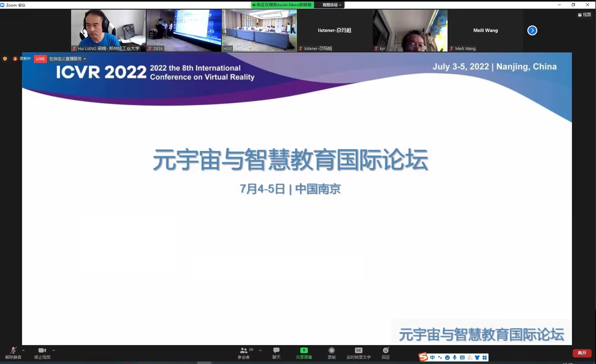Activate Sogou voice input microphone
Screen dimensions: 596x364
point(455,358)
